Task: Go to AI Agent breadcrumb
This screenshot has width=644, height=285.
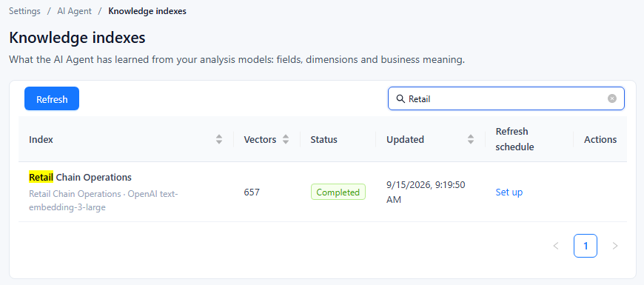Action: click(x=74, y=11)
